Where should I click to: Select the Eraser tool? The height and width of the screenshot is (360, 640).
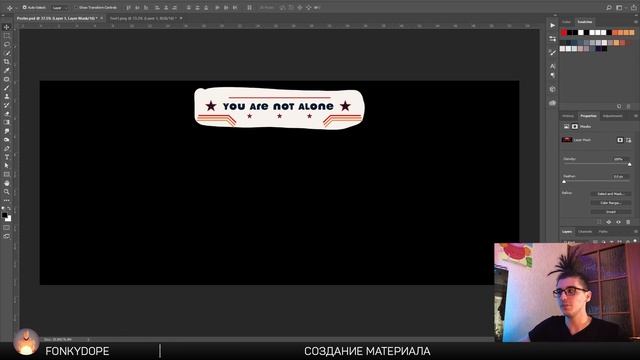click(x=7, y=114)
